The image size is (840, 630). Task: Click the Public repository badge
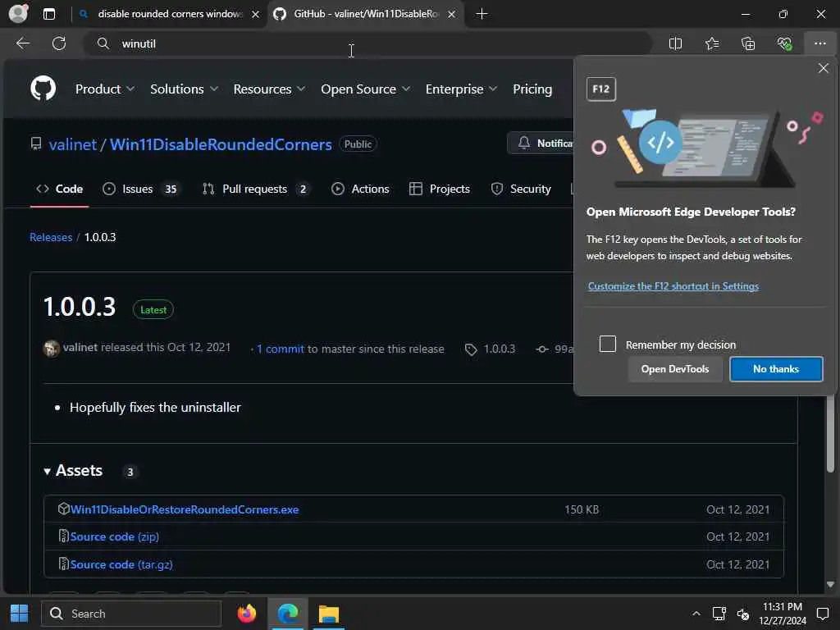click(358, 144)
